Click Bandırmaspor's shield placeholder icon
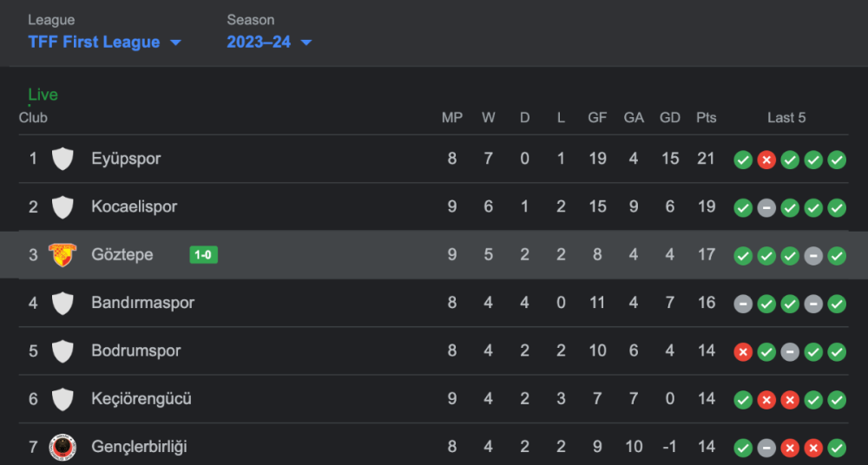Viewport: 868px width, 465px height. tap(62, 304)
